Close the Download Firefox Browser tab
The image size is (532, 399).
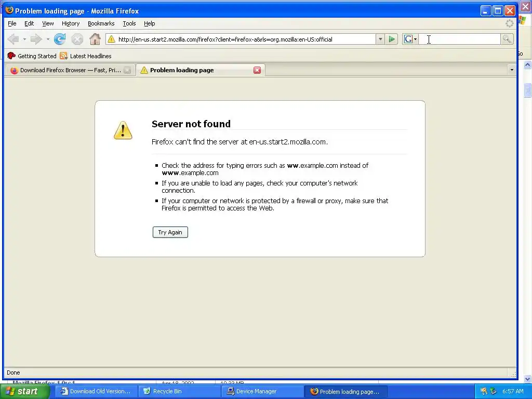[127, 70]
